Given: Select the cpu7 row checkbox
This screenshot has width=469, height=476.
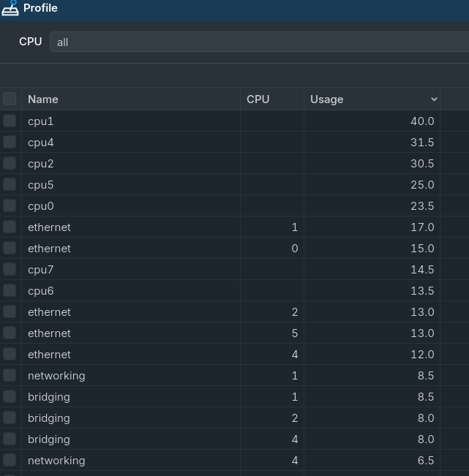Looking at the screenshot, I should pyautogui.click(x=10, y=269).
